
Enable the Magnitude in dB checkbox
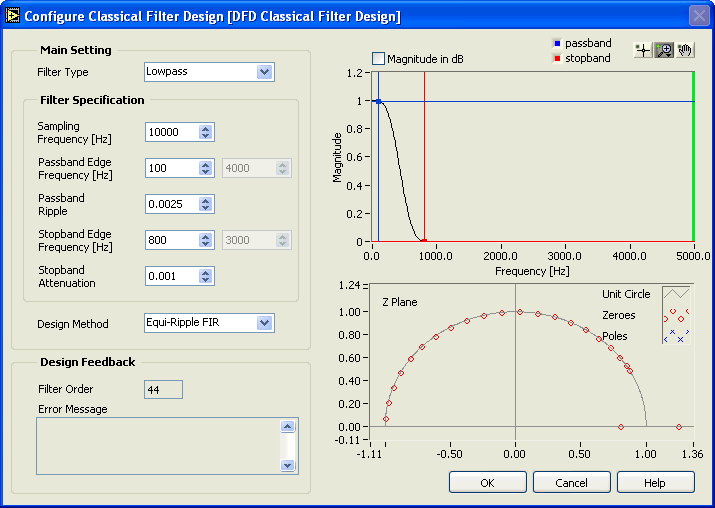[x=378, y=59]
